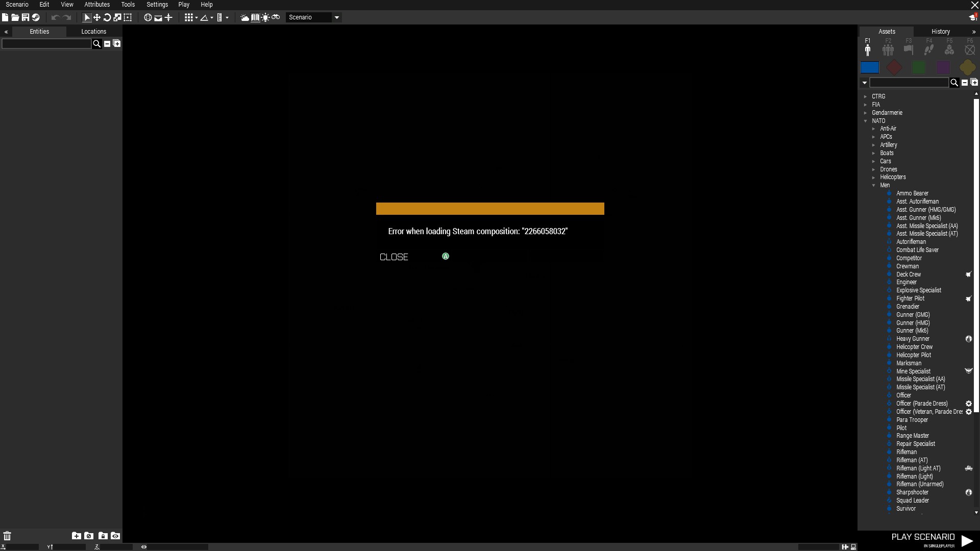
Task: Expand the FIA faction node
Action: (x=866, y=105)
